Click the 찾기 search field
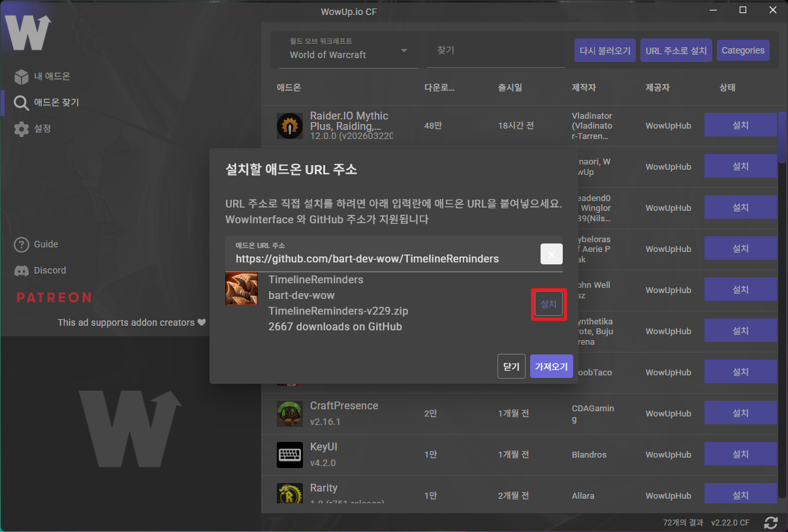The height and width of the screenshot is (532, 788). pyautogui.click(x=496, y=50)
